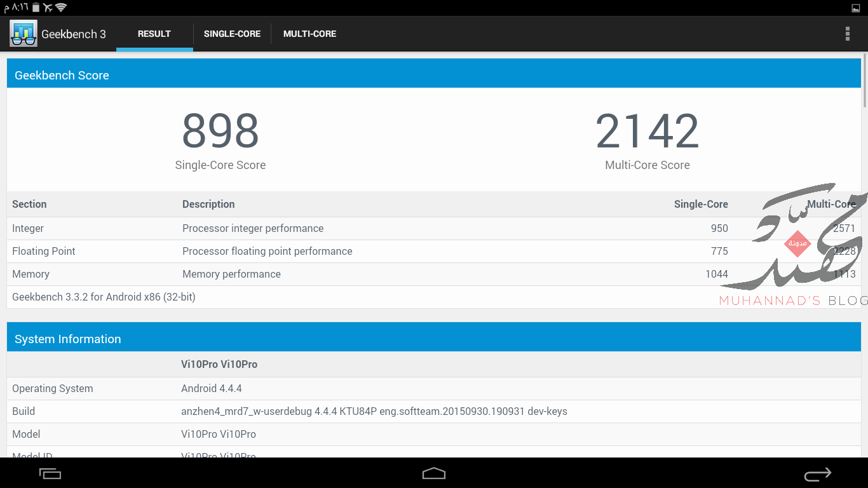Tap the Wi-Fi status bar icon
868x488 pixels.
61,8
